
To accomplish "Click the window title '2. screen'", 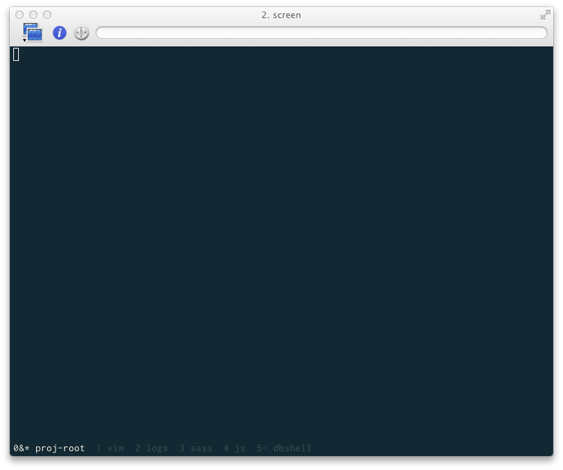I will tap(281, 15).
